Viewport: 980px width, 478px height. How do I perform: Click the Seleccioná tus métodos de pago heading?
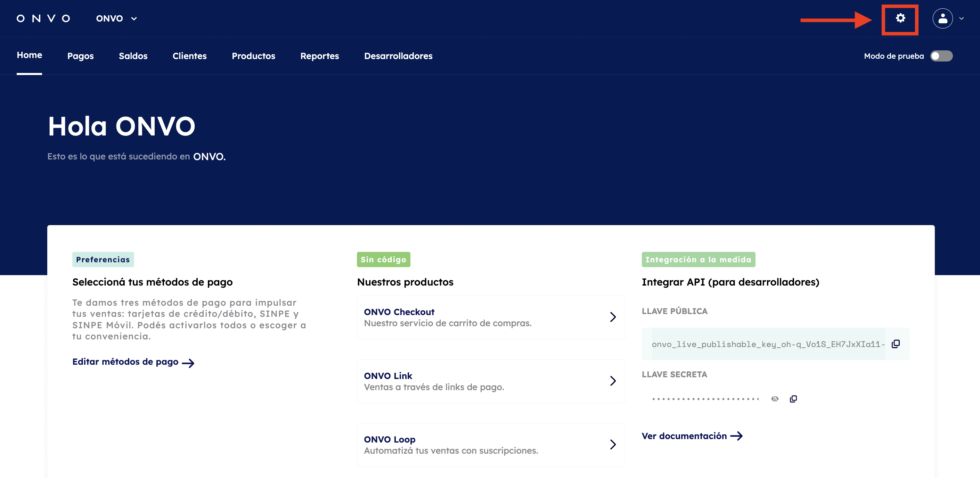click(152, 282)
